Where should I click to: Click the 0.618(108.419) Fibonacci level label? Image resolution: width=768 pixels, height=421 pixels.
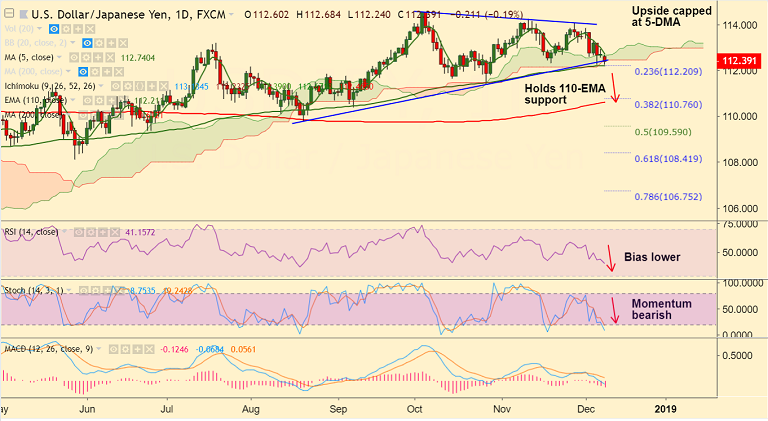point(668,159)
